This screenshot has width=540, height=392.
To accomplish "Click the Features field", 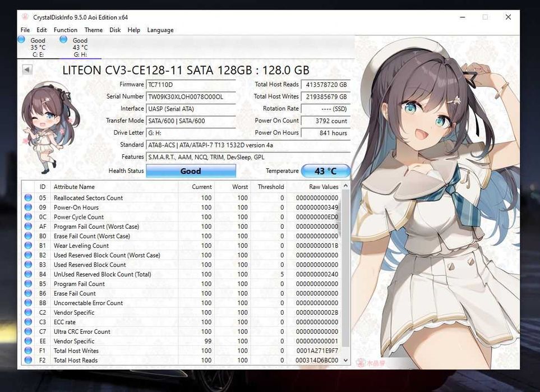I will point(248,157).
